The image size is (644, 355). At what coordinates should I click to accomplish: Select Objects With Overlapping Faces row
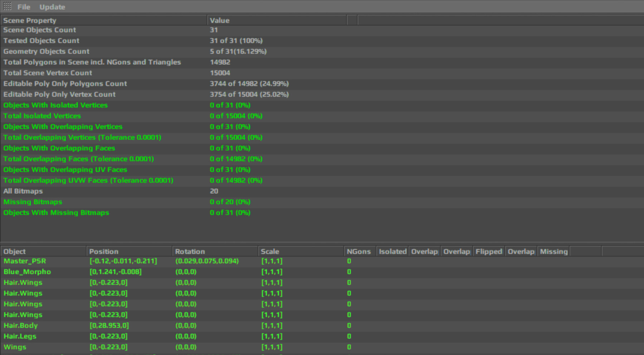tap(322, 148)
